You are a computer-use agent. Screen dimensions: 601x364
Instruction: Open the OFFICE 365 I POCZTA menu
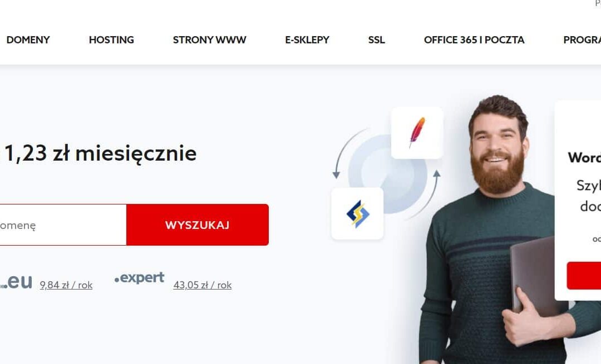474,40
